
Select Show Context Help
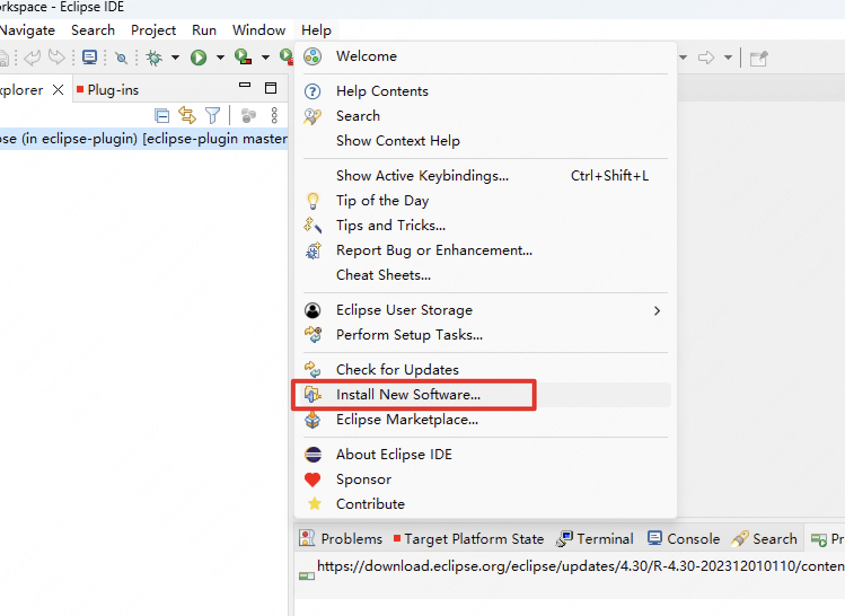tap(485, 141)
